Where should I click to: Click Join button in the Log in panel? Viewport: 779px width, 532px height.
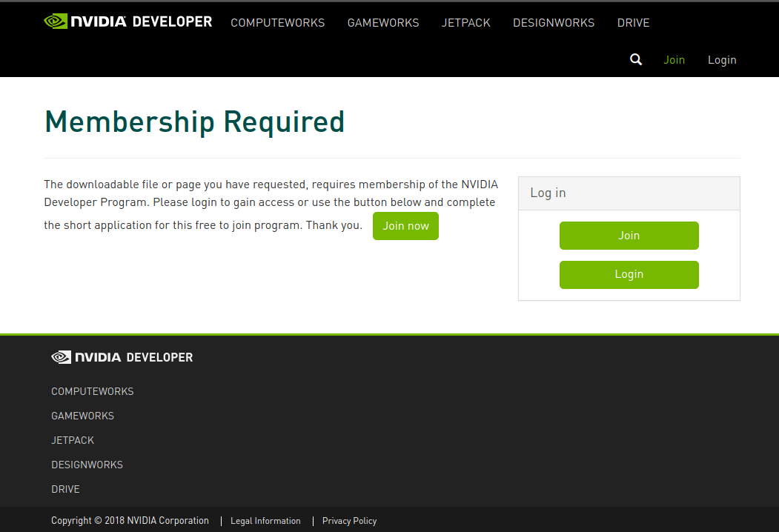[x=629, y=236]
